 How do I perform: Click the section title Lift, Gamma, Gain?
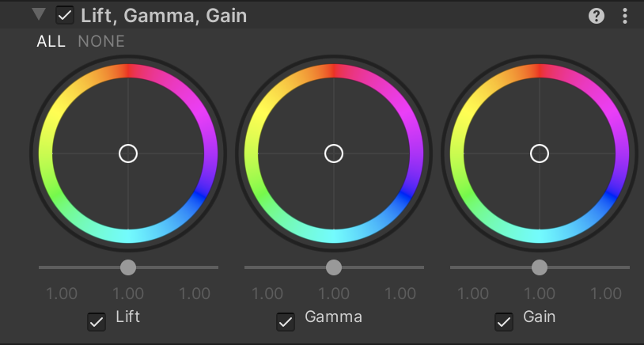coord(164,16)
